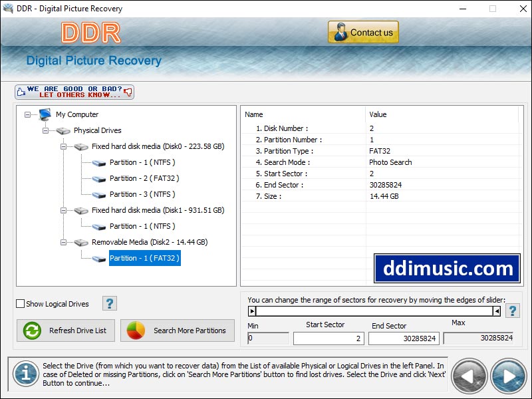Click the Refresh Drive List green icon
The width and height of the screenshot is (532, 399).
point(31,331)
